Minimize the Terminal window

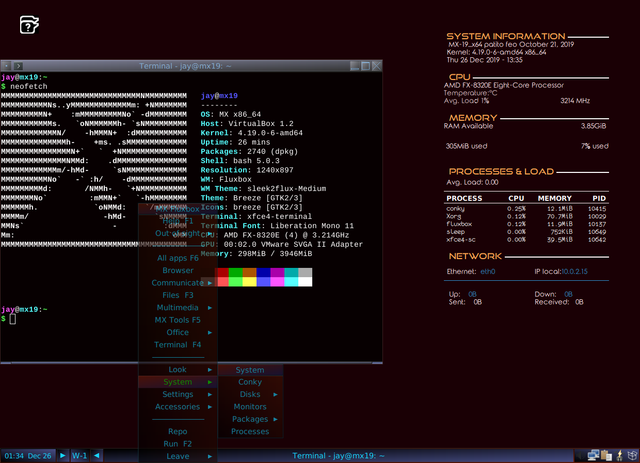[x=355, y=66]
